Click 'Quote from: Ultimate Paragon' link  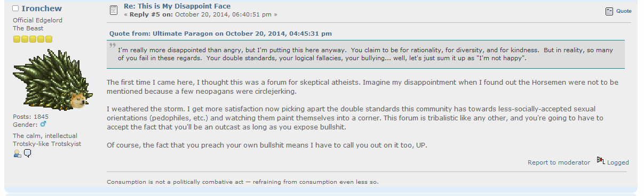tap(220, 33)
